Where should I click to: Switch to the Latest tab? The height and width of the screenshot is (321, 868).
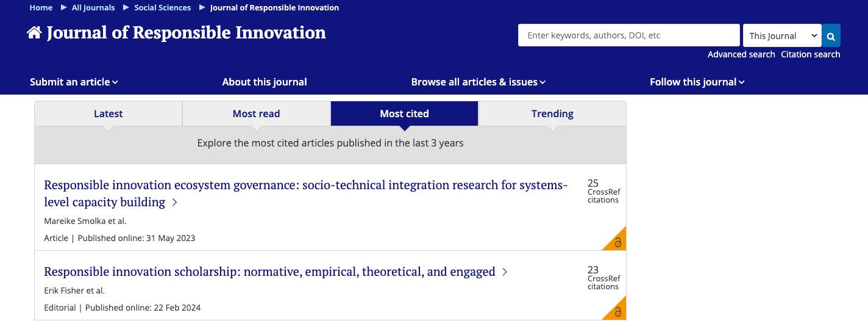click(108, 114)
